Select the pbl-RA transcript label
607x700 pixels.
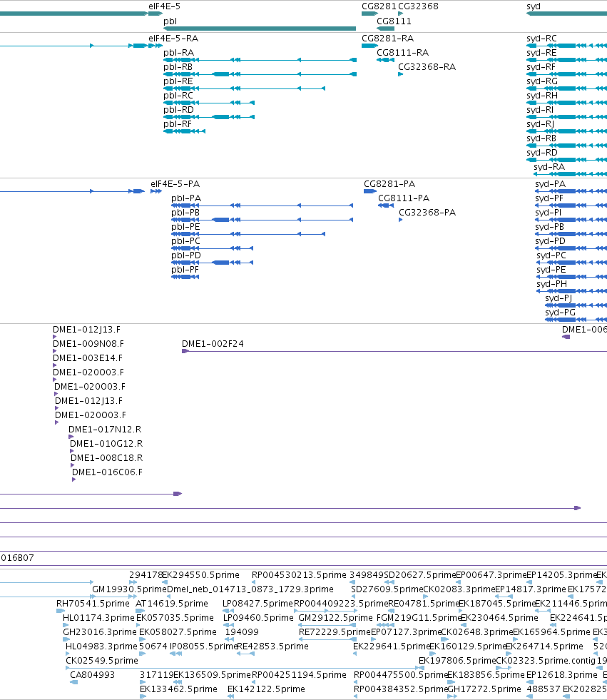click(x=178, y=53)
